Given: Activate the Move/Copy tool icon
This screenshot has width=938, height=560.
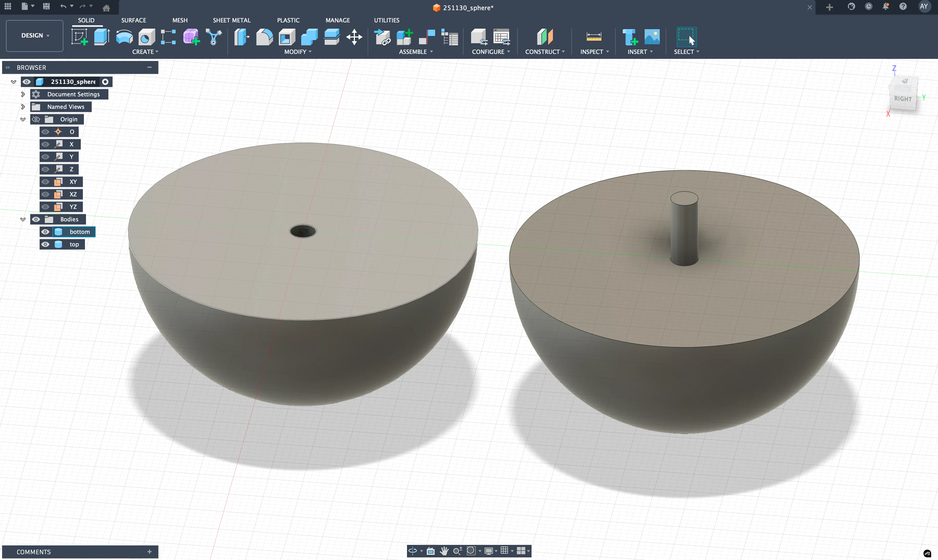Looking at the screenshot, I should (354, 37).
